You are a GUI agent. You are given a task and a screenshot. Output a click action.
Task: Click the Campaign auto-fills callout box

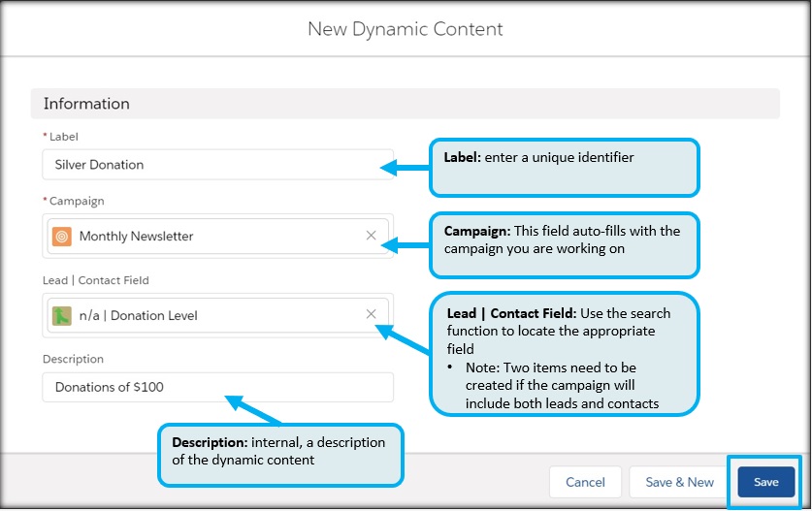point(564,244)
